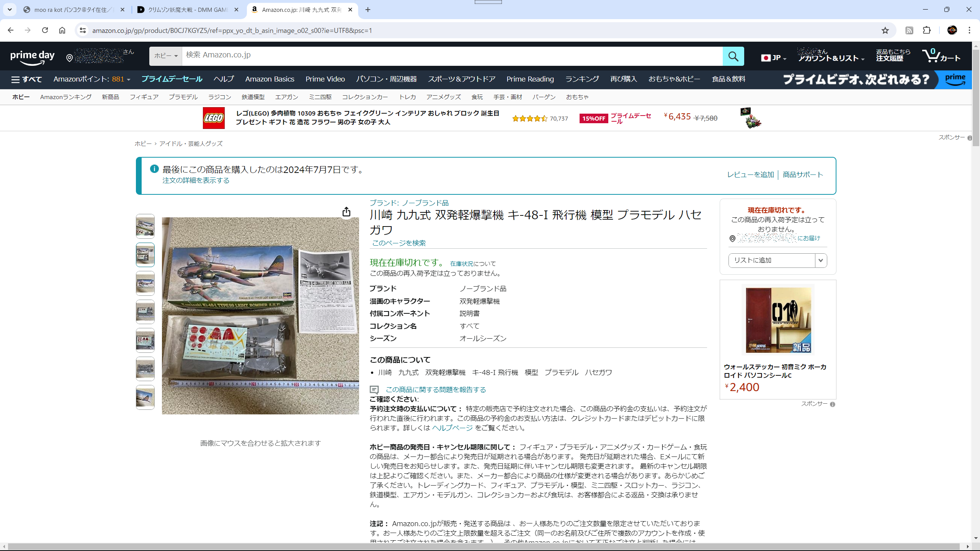Click the Amazon search magnifier button
Viewport: 980px width, 551px height.
click(x=733, y=56)
